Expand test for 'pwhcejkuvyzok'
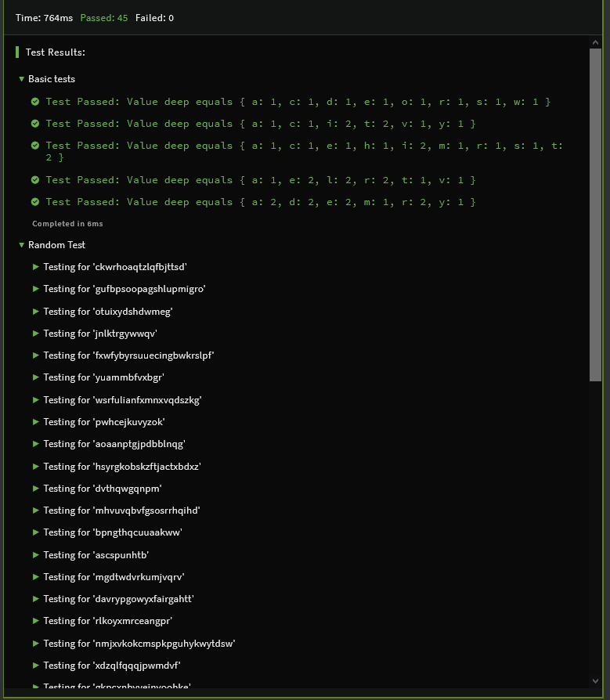 tap(36, 422)
